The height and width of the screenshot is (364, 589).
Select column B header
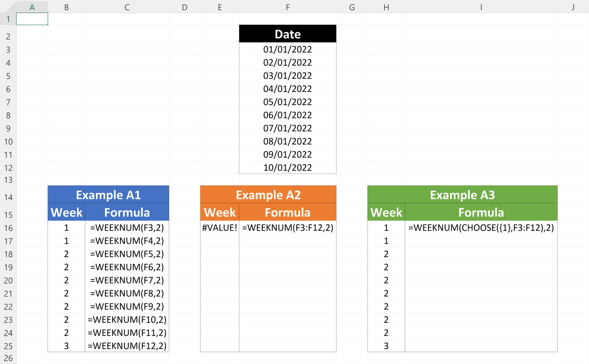(66, 7)
